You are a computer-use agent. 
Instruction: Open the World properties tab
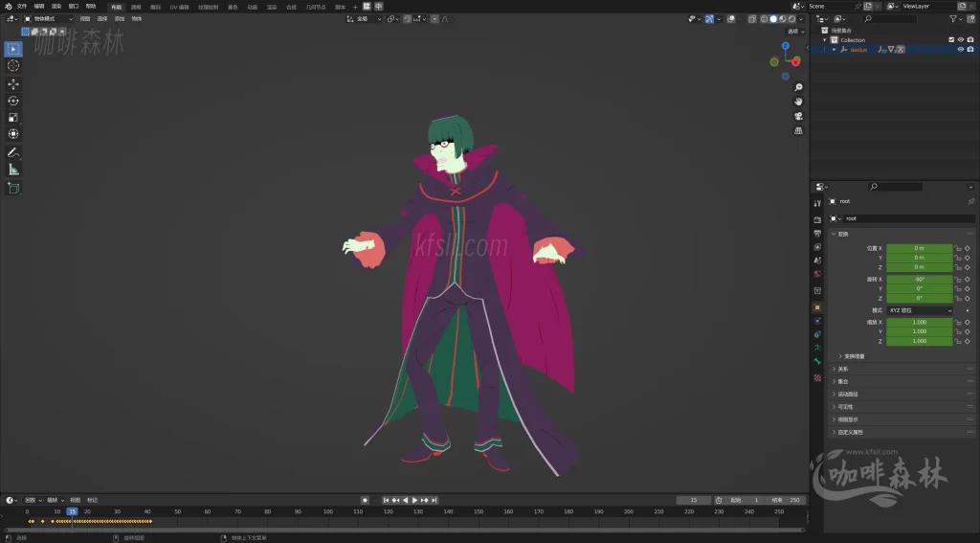coord(817,274)
